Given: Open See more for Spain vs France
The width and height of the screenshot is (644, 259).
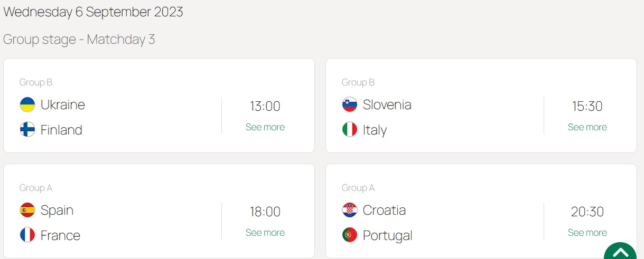Looking at the screenshot, I should click(265, 233).
